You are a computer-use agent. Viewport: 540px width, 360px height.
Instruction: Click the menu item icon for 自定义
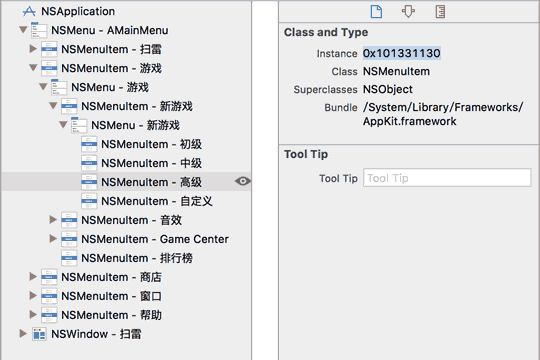point(89,201)
